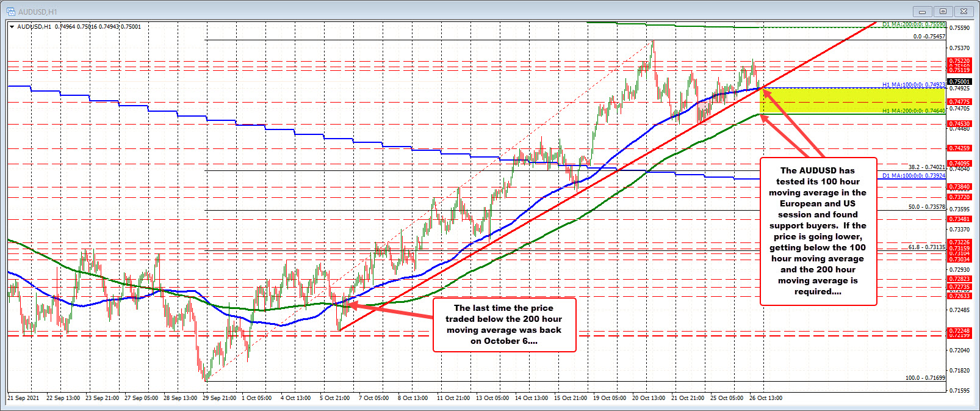Screen dimensions: 980x411
Task: Click the Fibonacci '0.0 - 0.75457' label
Action: (x=929, y=37)
